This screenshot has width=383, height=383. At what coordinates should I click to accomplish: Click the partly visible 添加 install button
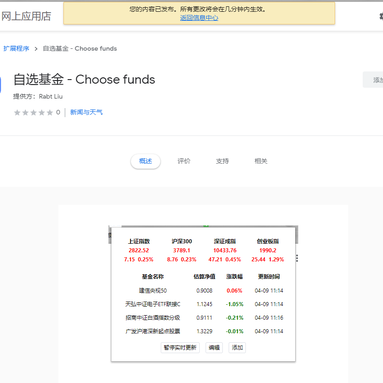(373, 80)
